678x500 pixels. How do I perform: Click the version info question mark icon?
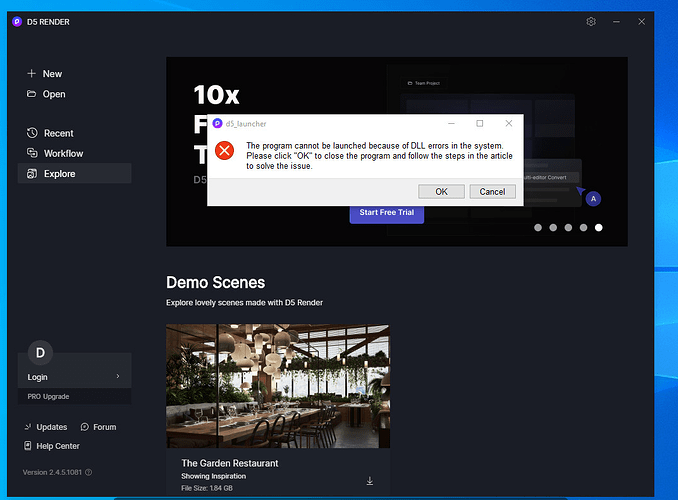coord(89,472)
